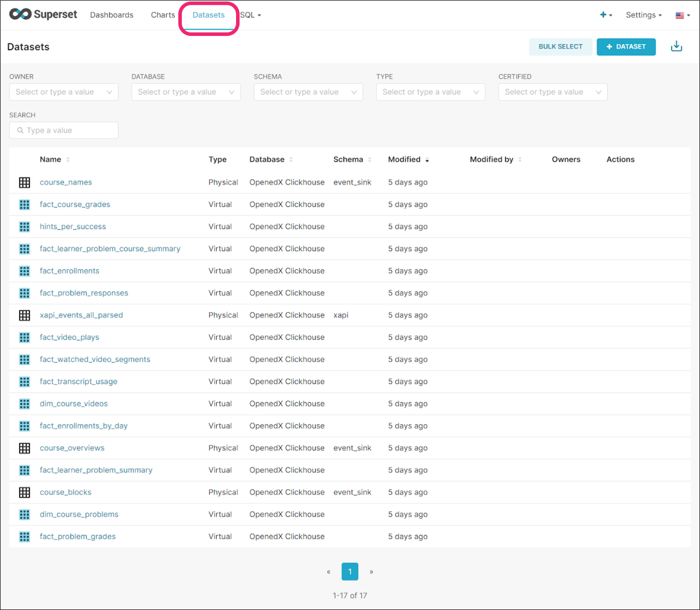Viewport: 700px width, 610px height.
Task: Open the course_blocks dataset link
Action: pyautogui.click(x=66, y=492)
